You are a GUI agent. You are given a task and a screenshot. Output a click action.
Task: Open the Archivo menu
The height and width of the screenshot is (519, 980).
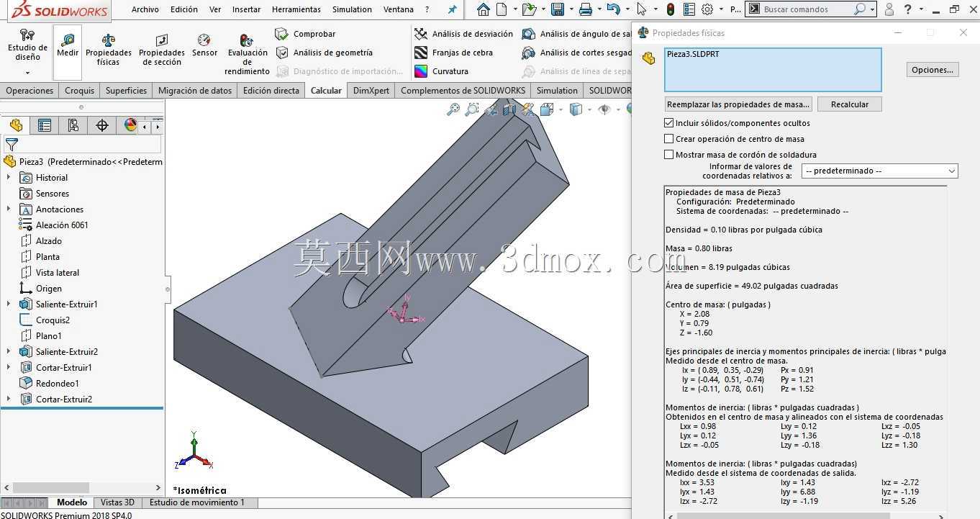pyautogui.click(x=145, y=9)
